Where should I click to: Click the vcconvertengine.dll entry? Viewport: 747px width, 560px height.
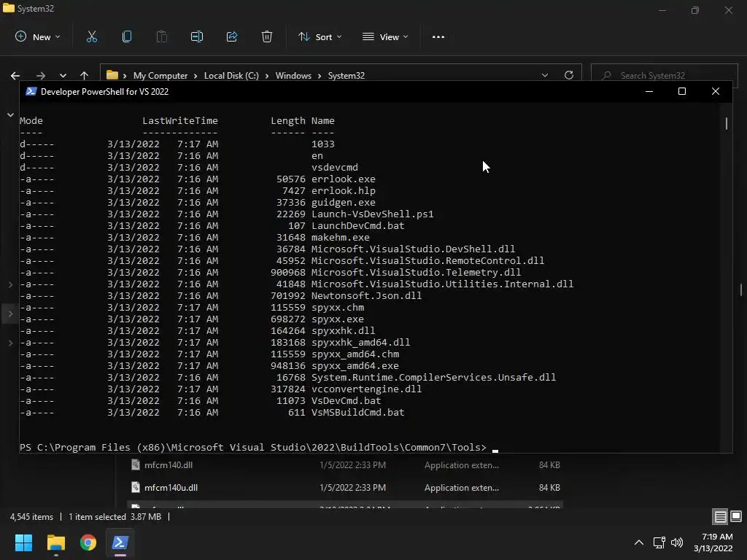click(x=366, y=389)
